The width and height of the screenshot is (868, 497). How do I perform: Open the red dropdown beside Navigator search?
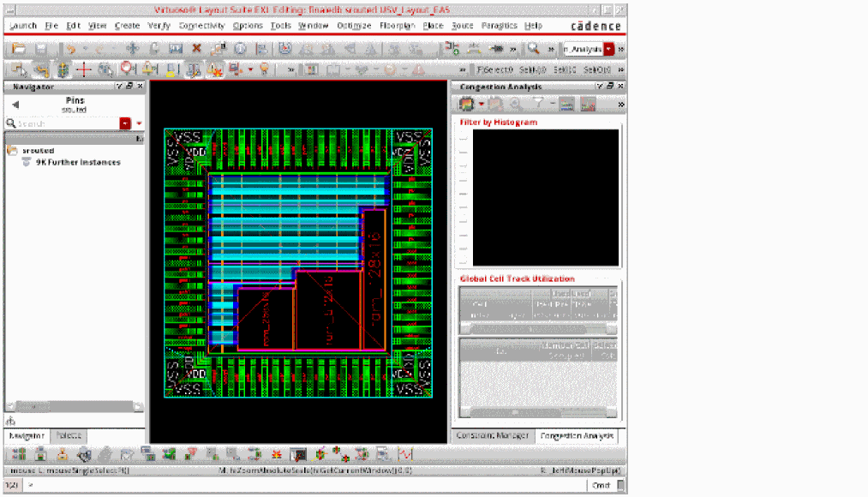[x=125, y=123]
